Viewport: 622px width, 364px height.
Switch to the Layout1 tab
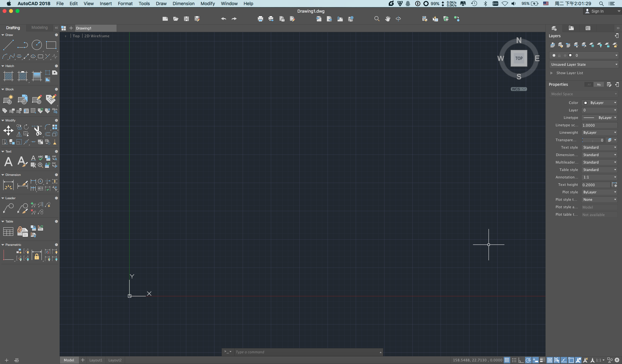(x=95, y=360)
